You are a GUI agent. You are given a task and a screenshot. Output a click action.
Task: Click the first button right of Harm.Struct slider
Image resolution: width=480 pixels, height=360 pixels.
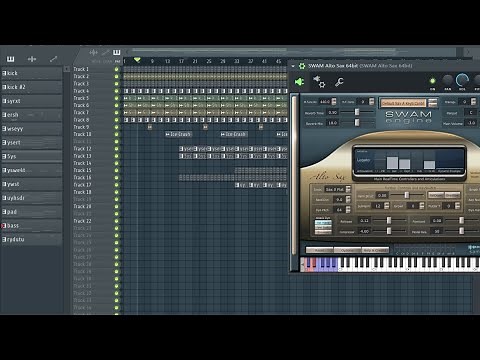tap(436, 195)
